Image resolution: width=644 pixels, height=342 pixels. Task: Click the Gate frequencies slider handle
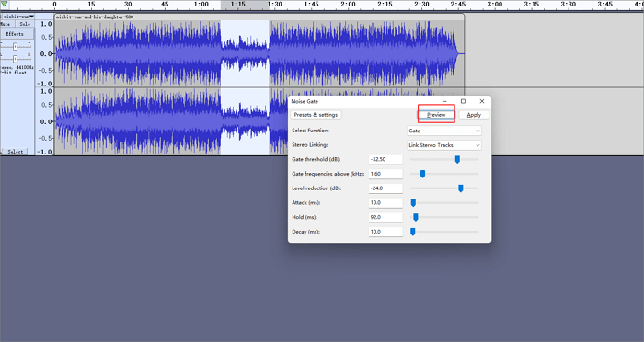click(422, 174)
